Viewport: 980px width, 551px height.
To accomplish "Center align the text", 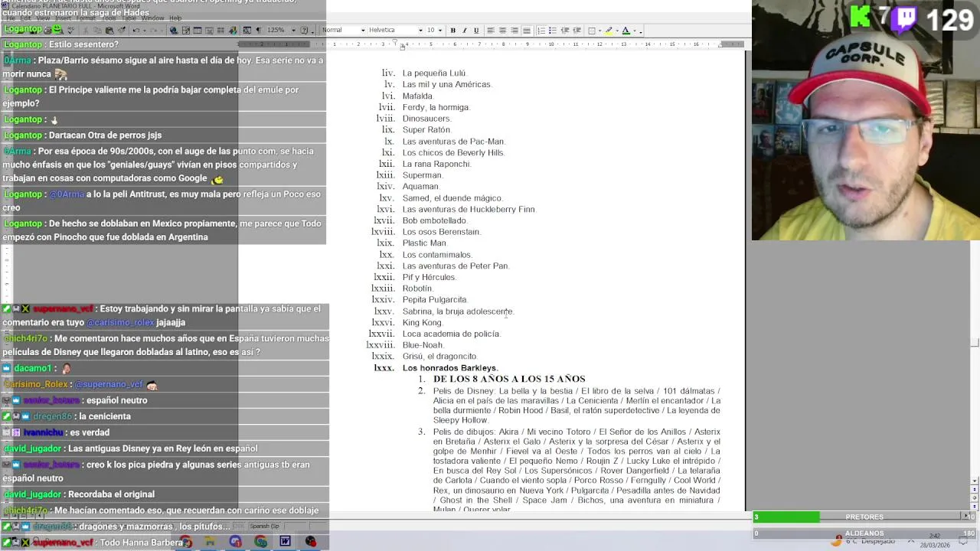I will (x=502, y=31).
